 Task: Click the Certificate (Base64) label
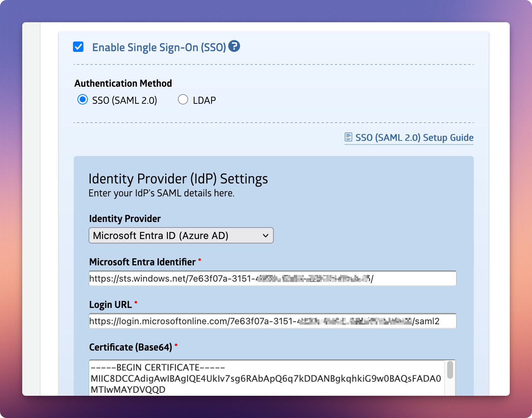(131, 347)
